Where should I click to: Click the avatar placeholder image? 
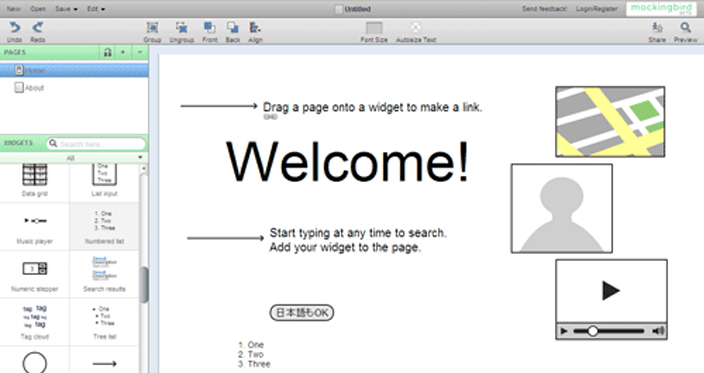tap(562, 208)
